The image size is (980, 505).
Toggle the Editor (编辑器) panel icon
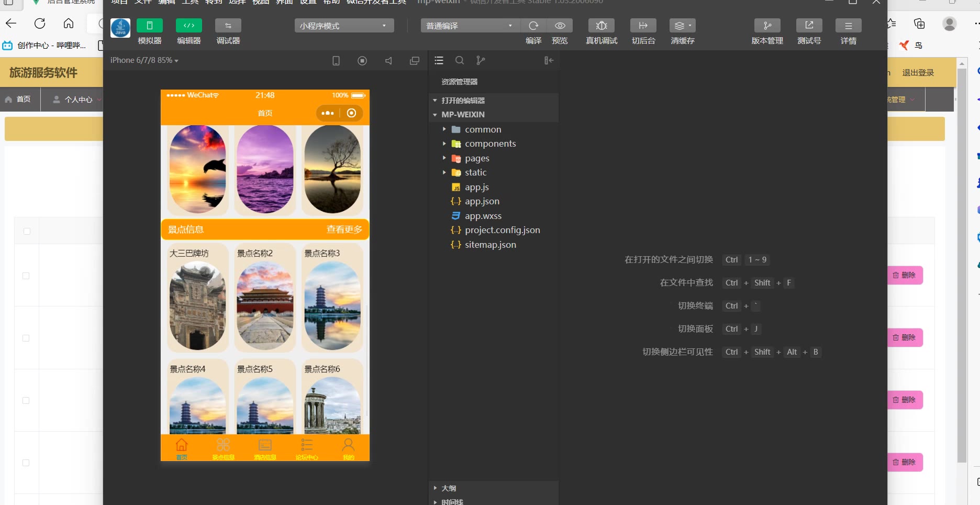tap(188, 26)
